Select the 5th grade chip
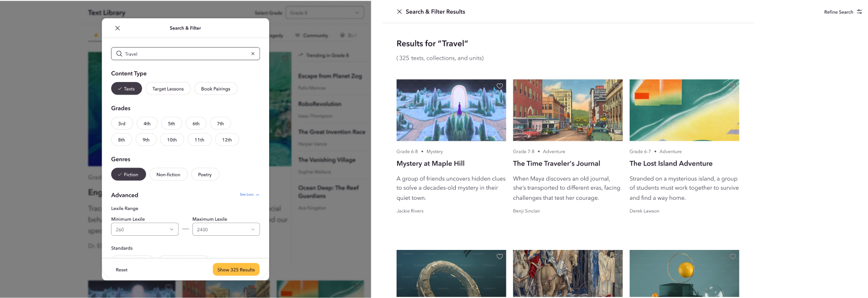This screenshot has height=298, width=868. (x=171, y=123)
